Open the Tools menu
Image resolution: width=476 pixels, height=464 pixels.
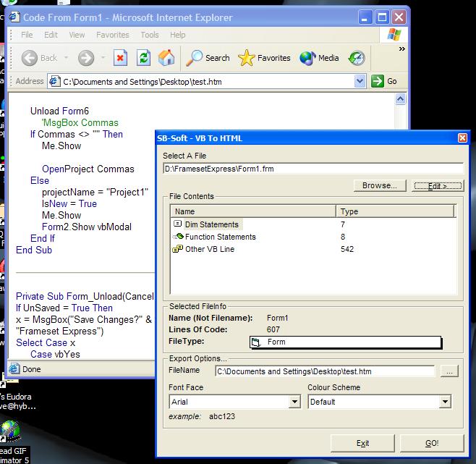150,35
